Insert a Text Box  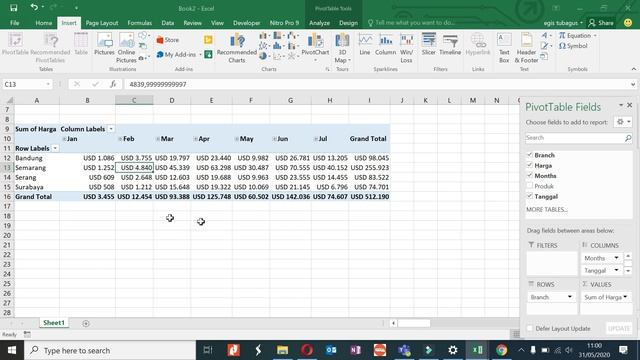click(x=504, y=48)
